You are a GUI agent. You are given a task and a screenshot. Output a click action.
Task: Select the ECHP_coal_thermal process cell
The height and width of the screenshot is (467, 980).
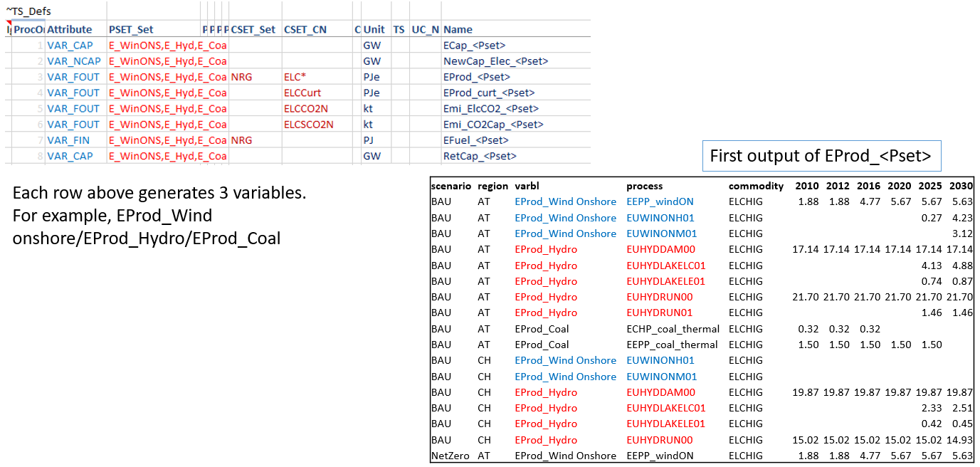tap(673, 329)
